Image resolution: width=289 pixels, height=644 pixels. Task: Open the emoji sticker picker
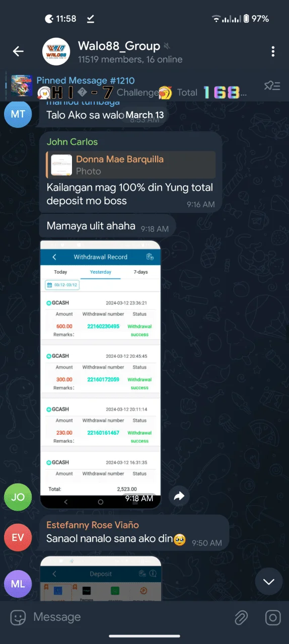point(18,617)
